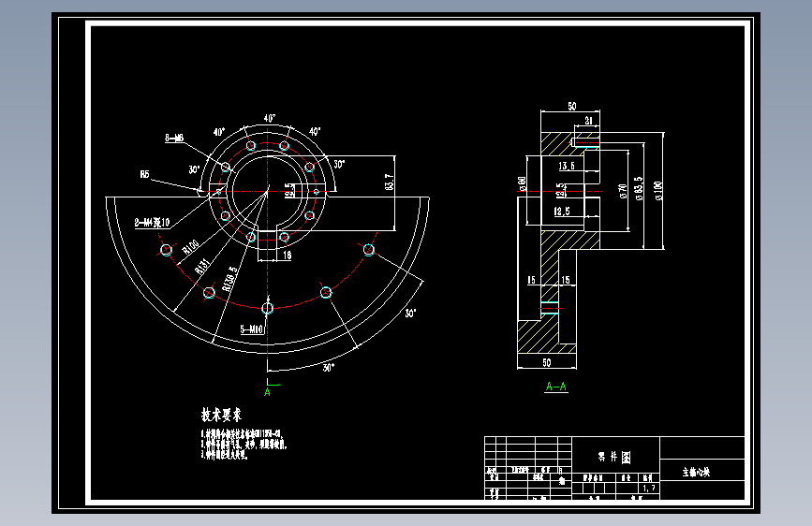Click the 50 dimension below section view
Image resolution: width=812 pixels, height=526 pixels.
547,362
